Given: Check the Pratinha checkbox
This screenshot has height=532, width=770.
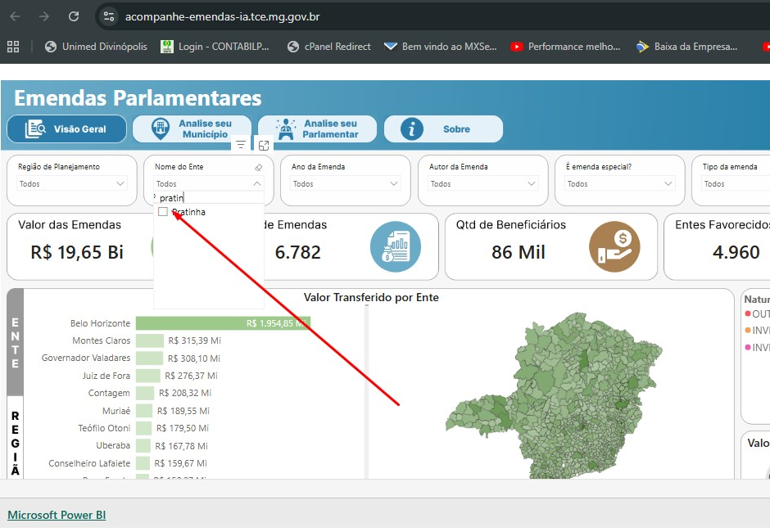Looking at the screenshot, I should click(x=163, y=212).
